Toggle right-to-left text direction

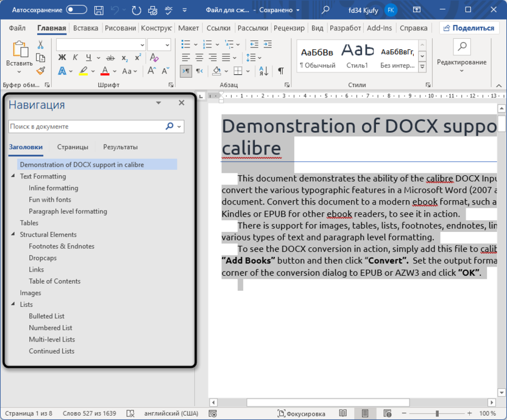click(198, 71)
